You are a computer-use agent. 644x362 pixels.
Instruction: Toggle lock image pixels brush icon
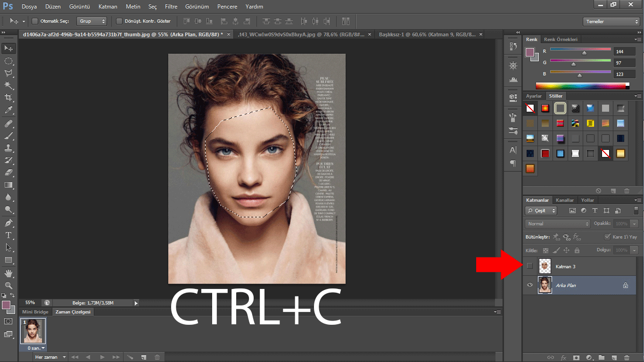(x=556, y=250)
